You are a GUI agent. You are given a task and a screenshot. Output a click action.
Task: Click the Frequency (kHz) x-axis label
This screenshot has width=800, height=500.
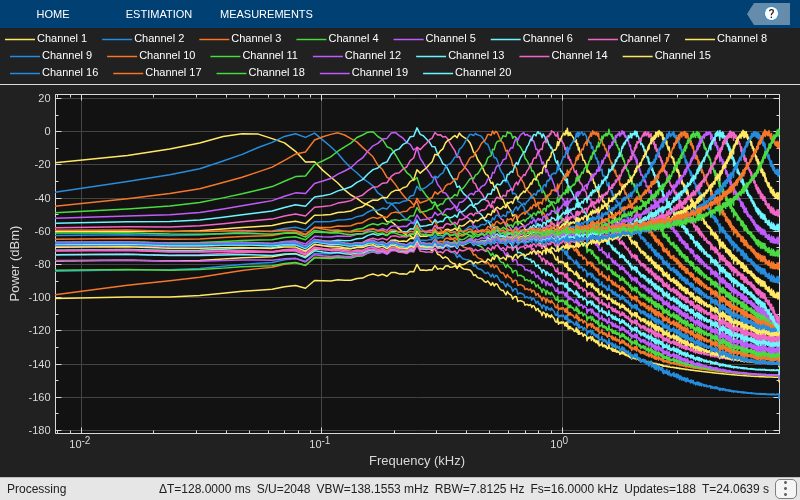(417, 461)
